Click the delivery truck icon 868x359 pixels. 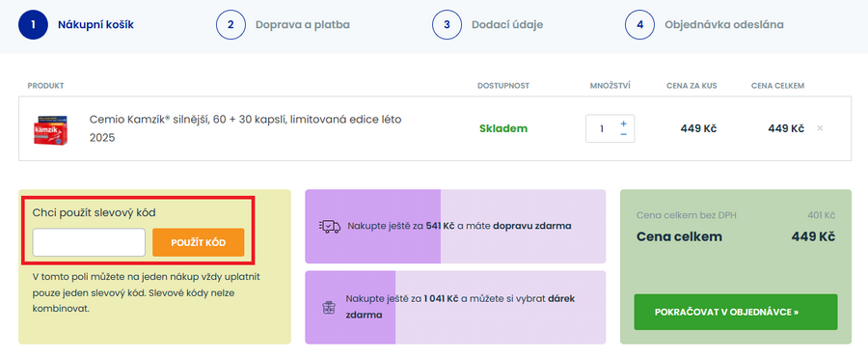330,226
